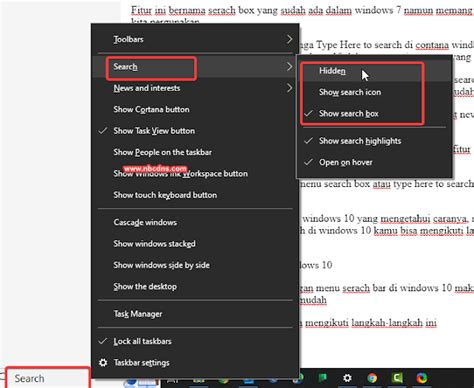Choose Cascade windows
The width and height of the screenshot is (474, 388).
195,222
